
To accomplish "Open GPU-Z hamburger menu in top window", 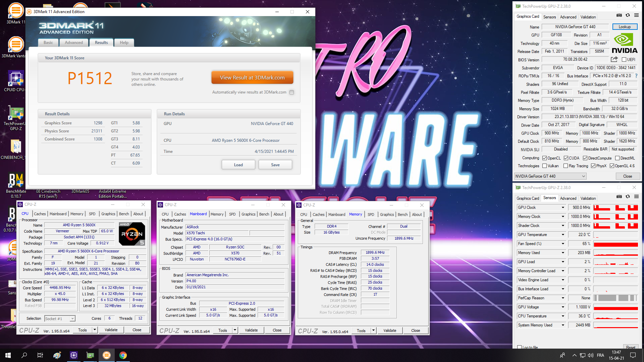I will (x=636, y=15).
